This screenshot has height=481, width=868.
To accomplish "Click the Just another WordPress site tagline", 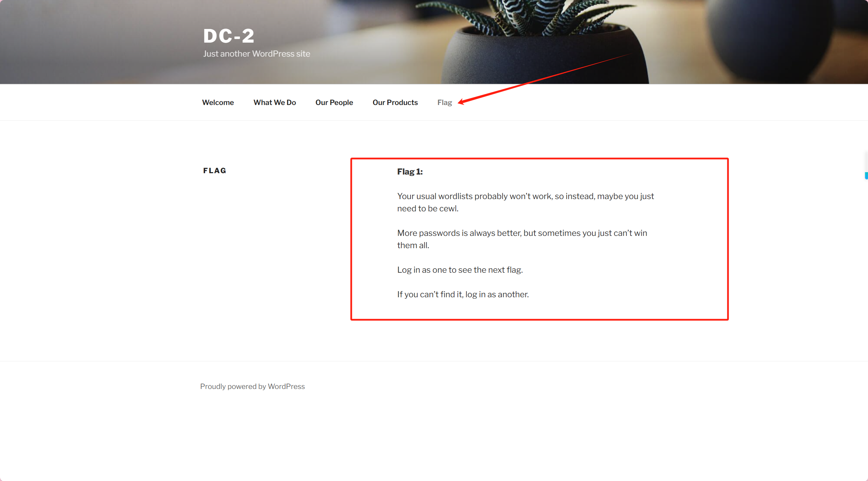I will coord(257,54).
